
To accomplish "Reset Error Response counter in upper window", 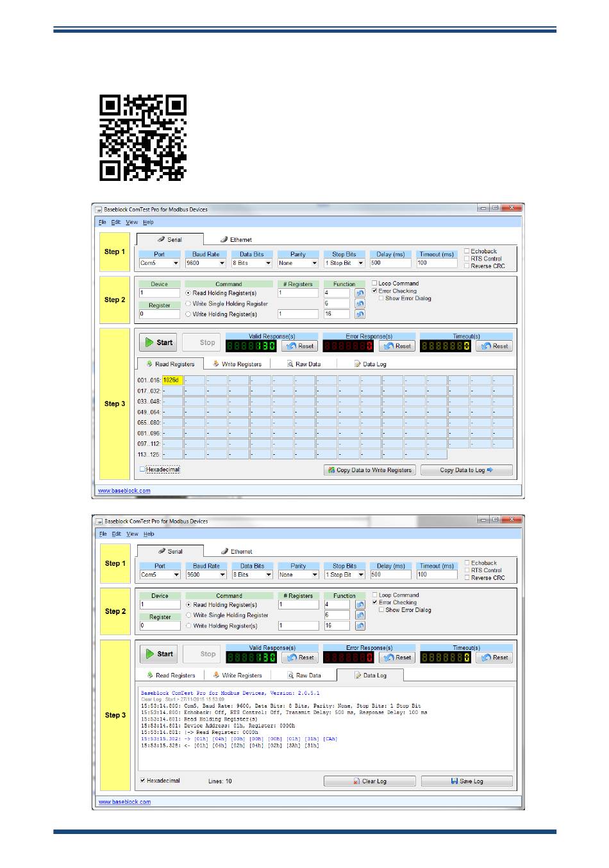I will tap(397, 346).
